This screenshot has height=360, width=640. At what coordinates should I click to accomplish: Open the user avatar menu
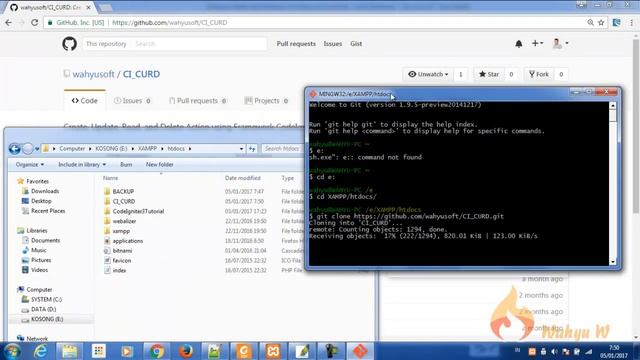(560, 43)
